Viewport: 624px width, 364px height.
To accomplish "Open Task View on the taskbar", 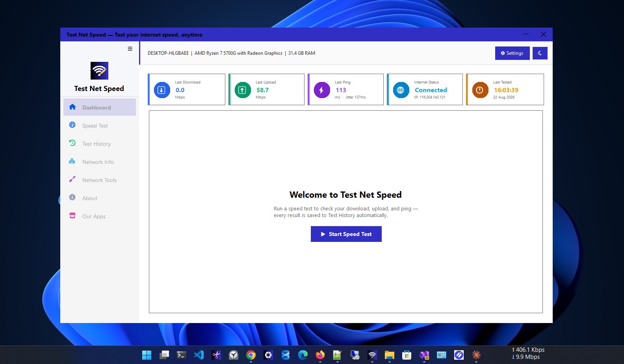I will coord(164,355).
